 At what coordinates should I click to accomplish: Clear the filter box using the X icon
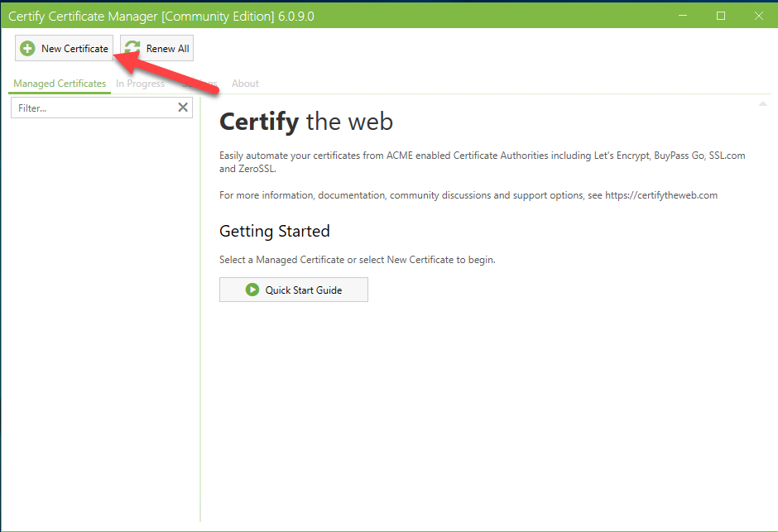(x=183, y=107)
